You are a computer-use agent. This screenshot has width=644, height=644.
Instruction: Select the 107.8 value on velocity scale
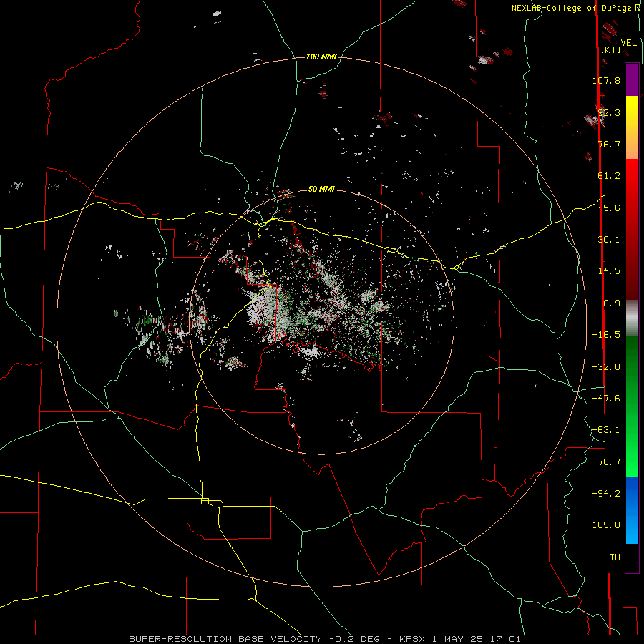(x=606, y=80)
